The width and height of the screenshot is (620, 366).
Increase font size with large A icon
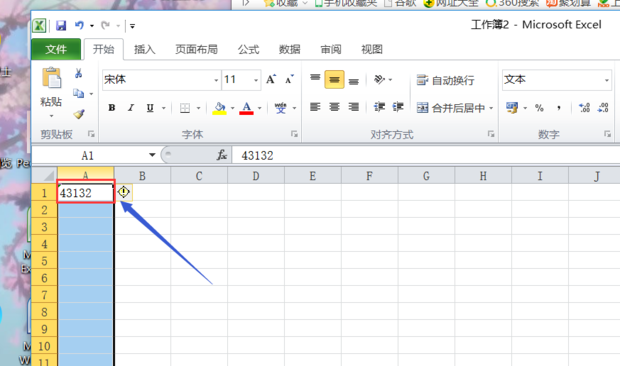click(x=271, y=79)
